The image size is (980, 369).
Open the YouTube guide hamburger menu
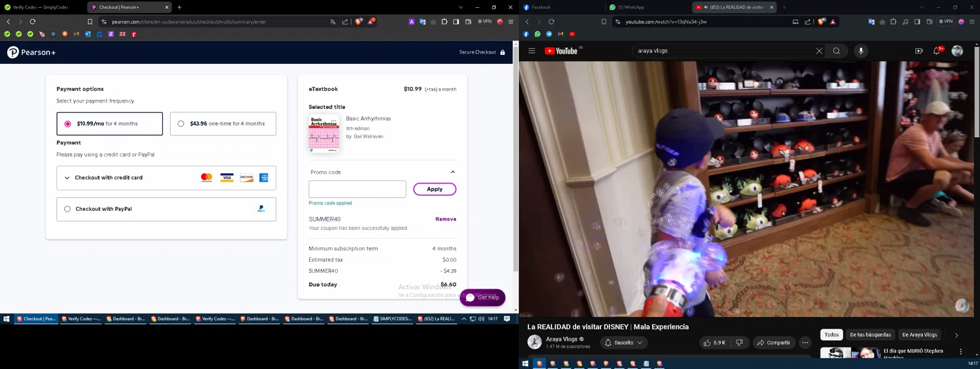(532, 51)
